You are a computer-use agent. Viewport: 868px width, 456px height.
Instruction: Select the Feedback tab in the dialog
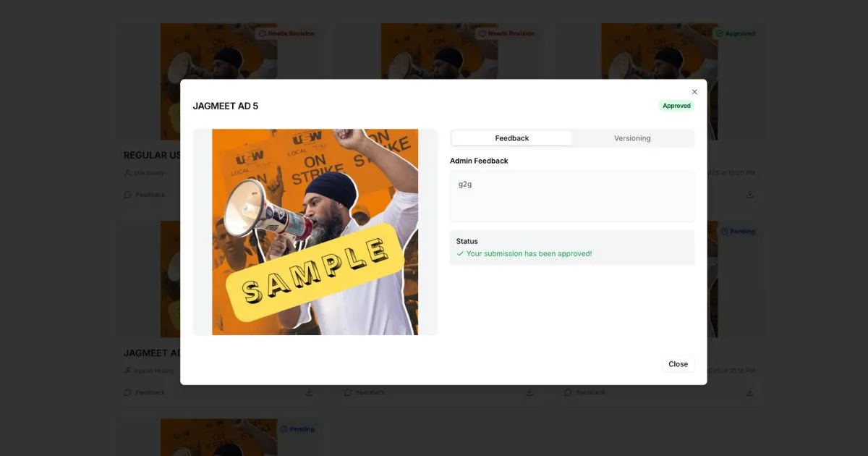pos(512,138)
